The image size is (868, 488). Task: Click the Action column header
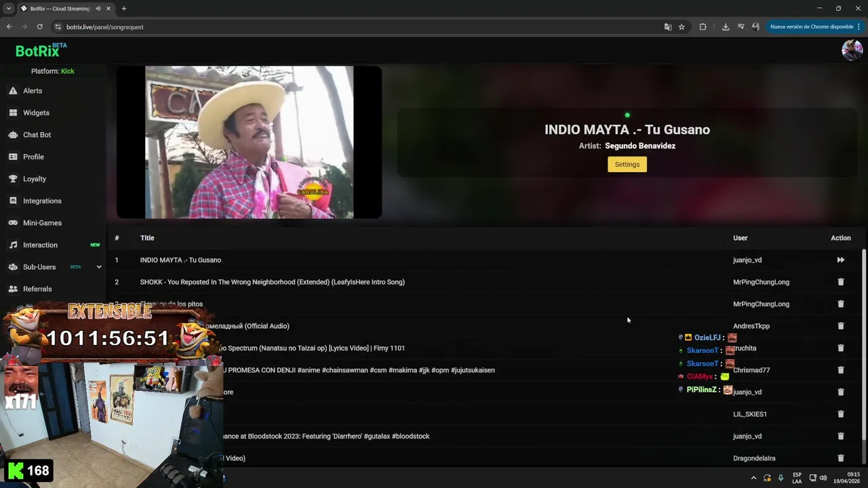(x=841, y=238)
